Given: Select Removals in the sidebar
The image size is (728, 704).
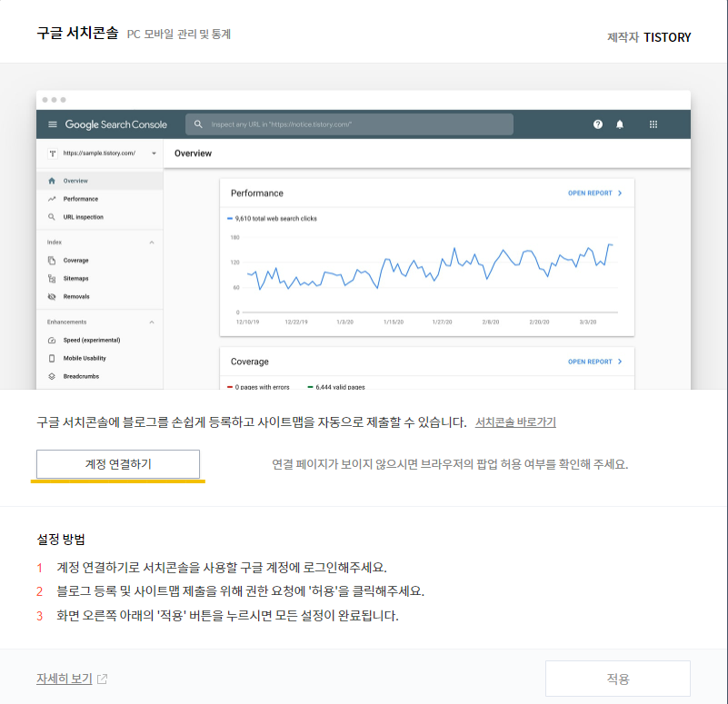Looking at the screenshot, I should pos(100,296).
